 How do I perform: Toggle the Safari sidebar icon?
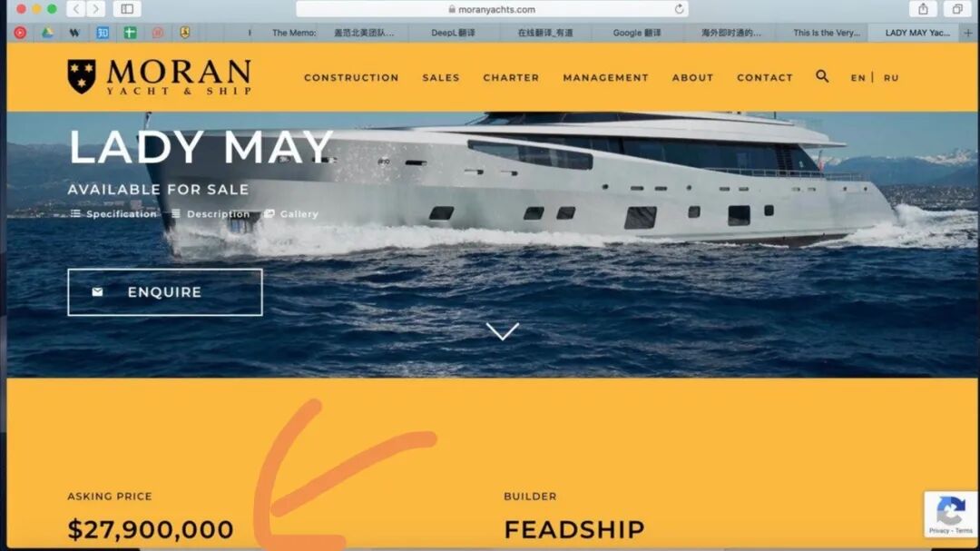coord(127,9)
